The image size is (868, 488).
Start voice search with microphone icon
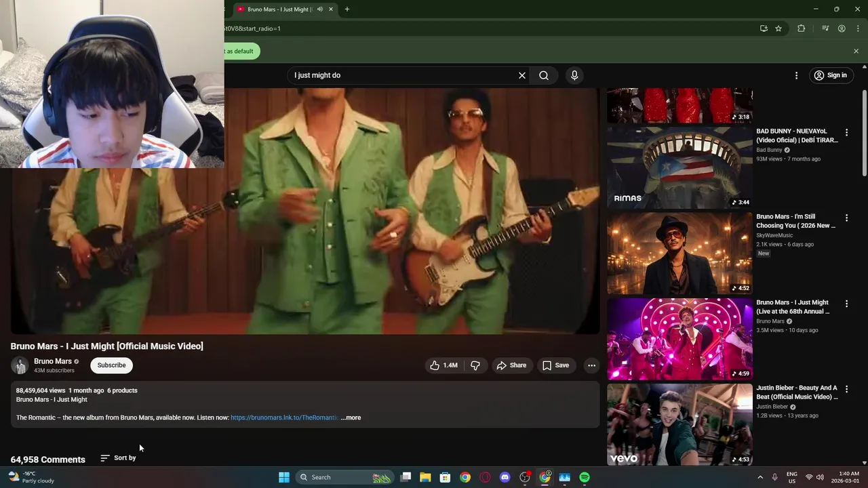(574, 75)
